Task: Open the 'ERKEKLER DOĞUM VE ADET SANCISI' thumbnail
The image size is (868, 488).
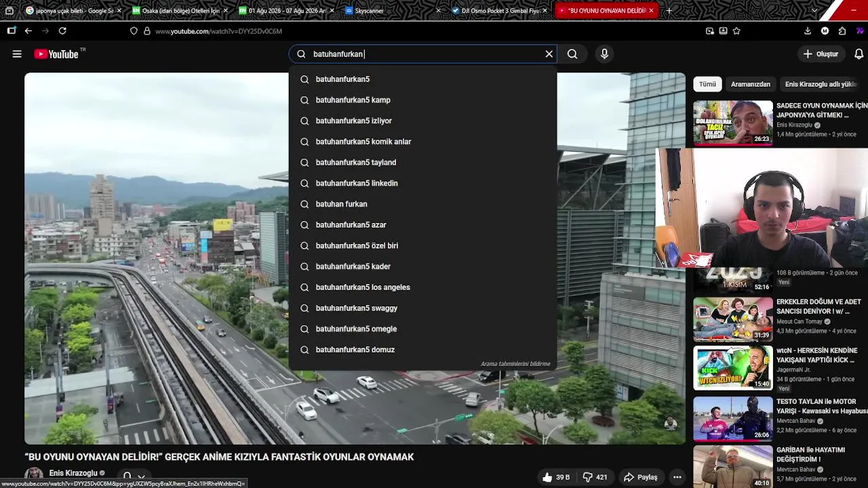Action: click(x=733, y=319)
